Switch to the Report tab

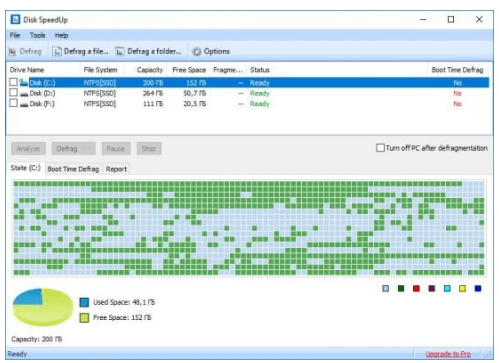click(x=116, y=169)
